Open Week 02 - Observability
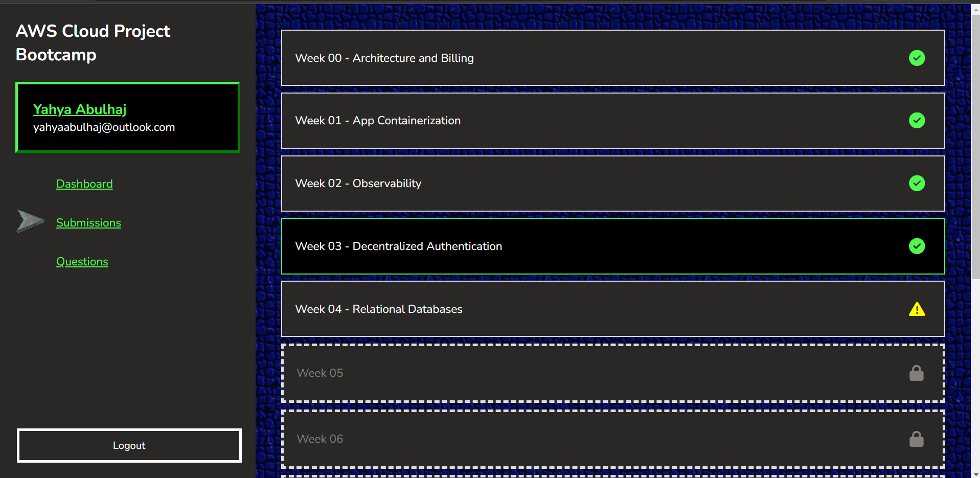The height and width of the screenshot is (478, 980). pos(613,184)
